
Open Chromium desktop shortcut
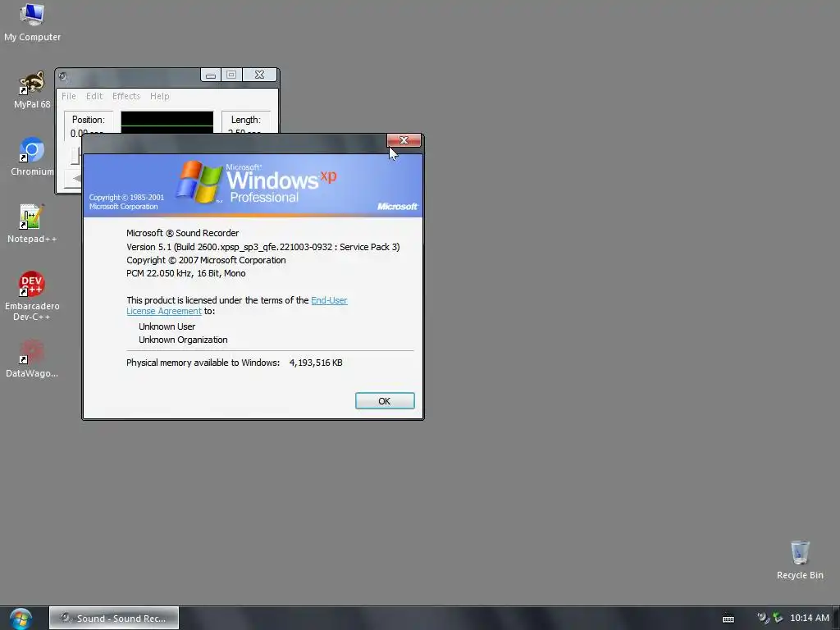tap(32, 157)
